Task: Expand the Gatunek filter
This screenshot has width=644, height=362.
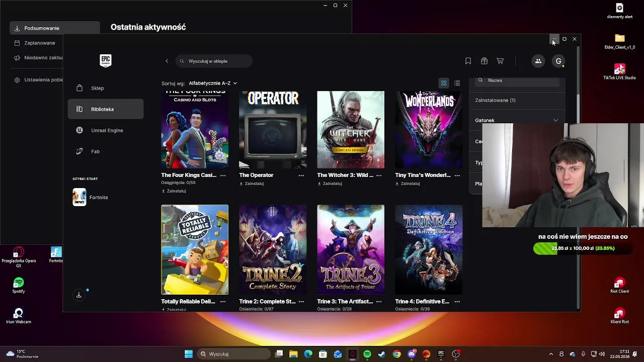Action: coord(517,120)
